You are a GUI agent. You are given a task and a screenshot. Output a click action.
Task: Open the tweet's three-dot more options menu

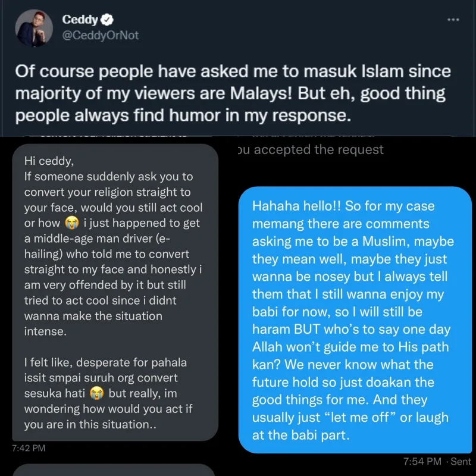coord(453,20)
